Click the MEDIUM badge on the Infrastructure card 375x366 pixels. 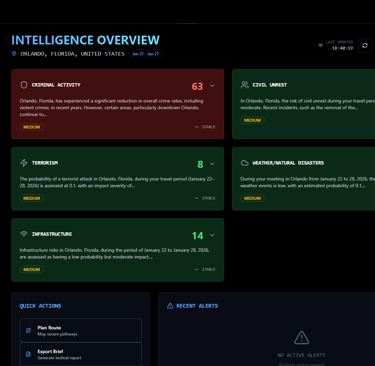(x=32, y=269)
